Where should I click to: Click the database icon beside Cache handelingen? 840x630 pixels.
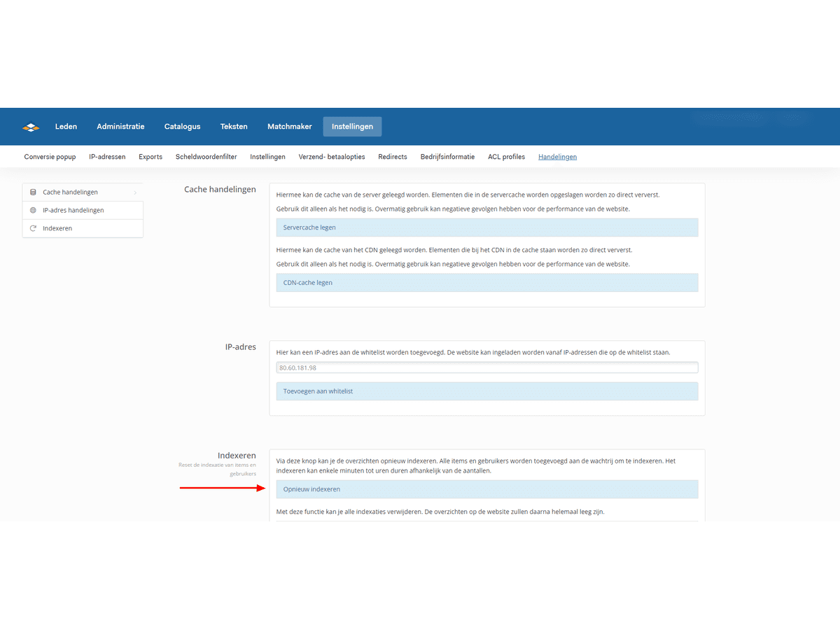pyautogui.click(x=33, y=192)
